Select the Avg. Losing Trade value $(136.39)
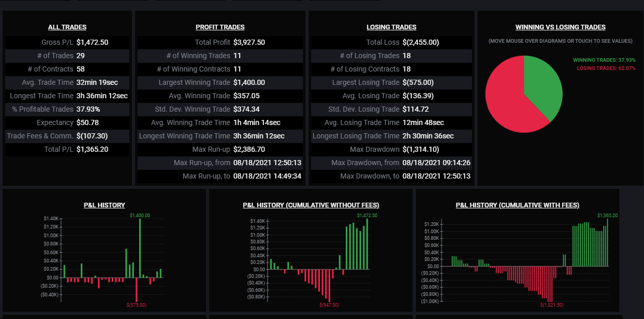The width and height of the screenshot is (644, 319). point(418,96)
